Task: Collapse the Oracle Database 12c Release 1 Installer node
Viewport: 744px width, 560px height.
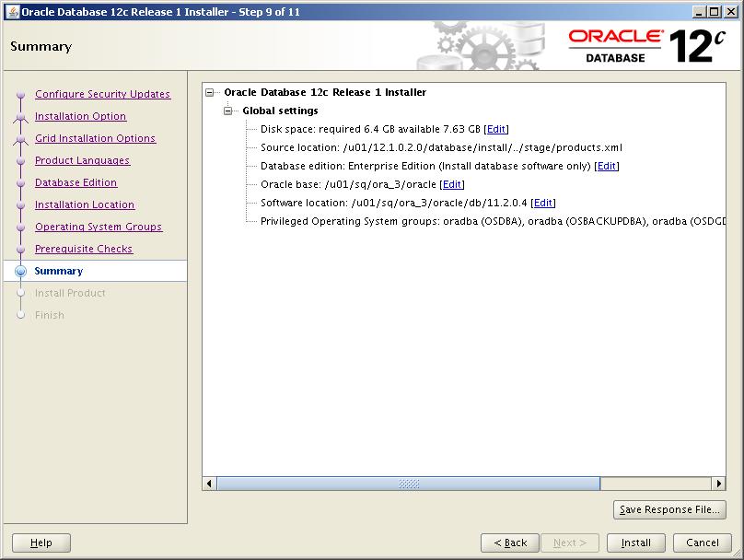Action: [211, 92]
